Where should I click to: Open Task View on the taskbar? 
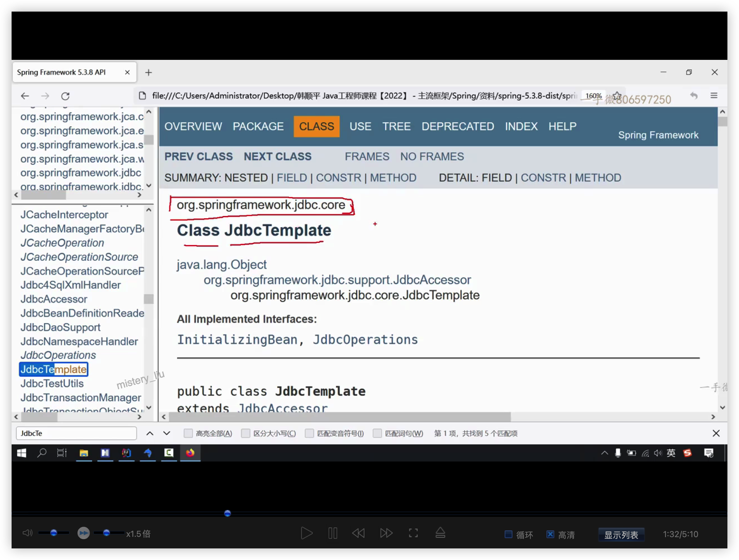62,453
